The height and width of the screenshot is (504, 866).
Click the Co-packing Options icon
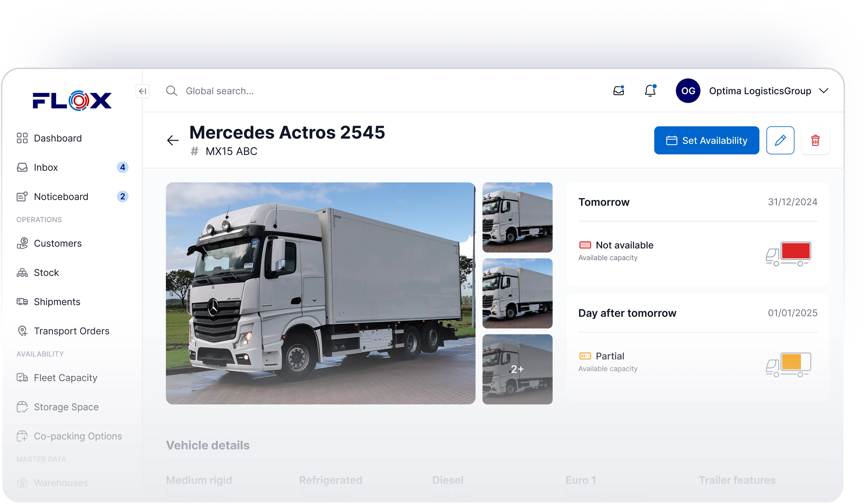[x=22, y=436]
